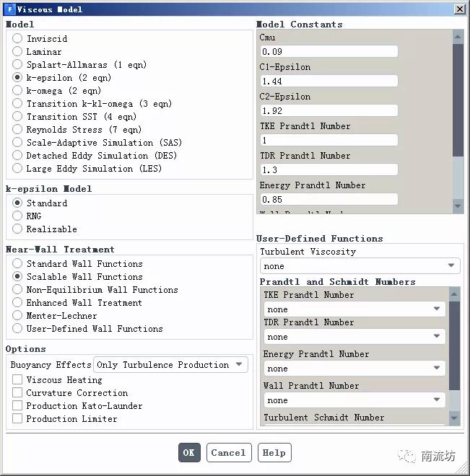This screenshot has width=470, height=476.
Task: Select Scalable Wall Functions
Action: tap(17, 276)
